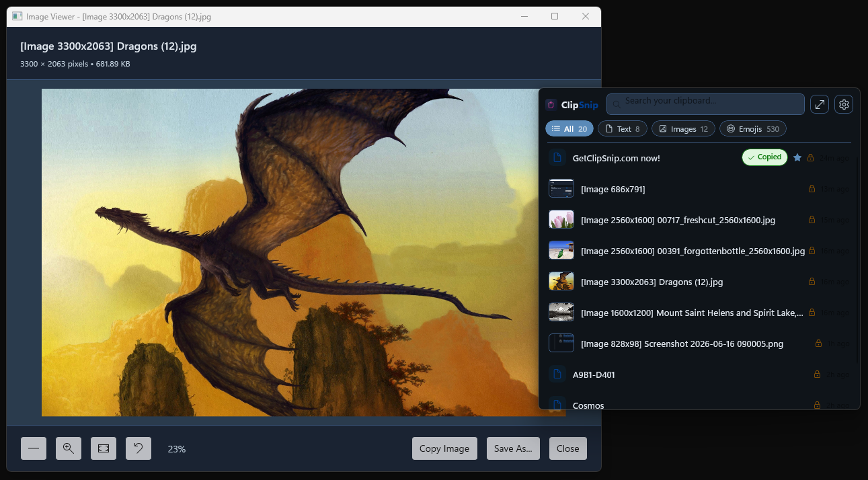Open the Mount Saint Helens thumbnail
This screenshot has height=480, width=868.
(x=561, y=313)
